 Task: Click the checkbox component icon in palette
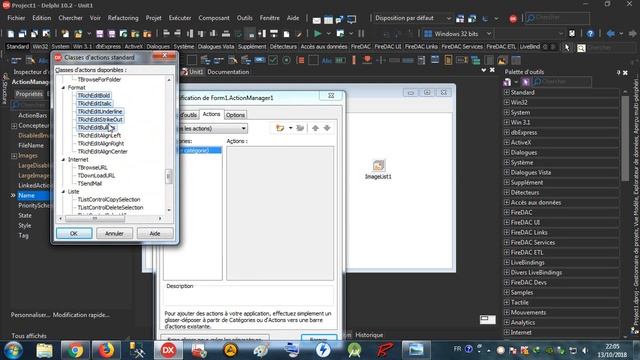tap(273, 60)
